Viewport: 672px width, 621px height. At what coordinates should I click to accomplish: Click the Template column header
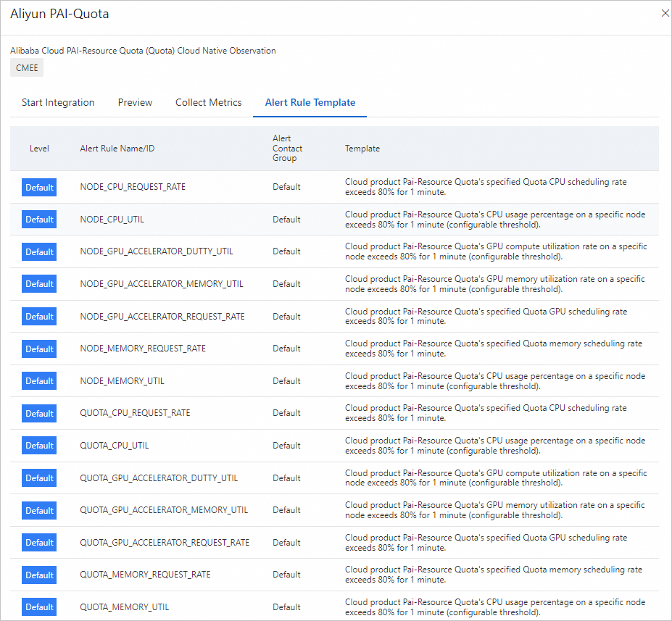pyautogui.click(x=362, y=149)
